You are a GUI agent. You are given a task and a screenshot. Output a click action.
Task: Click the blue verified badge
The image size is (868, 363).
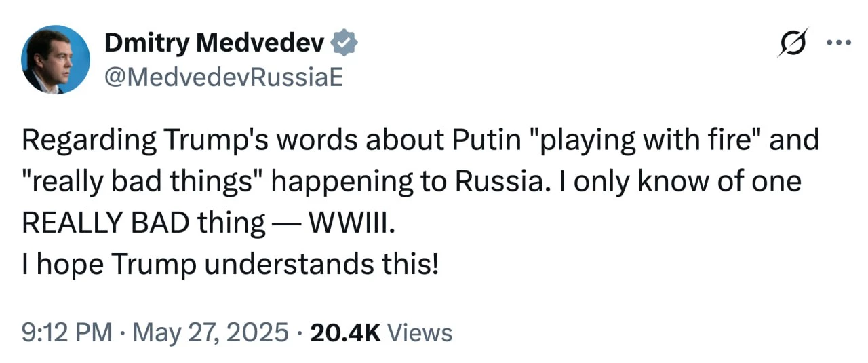point(345,44)
